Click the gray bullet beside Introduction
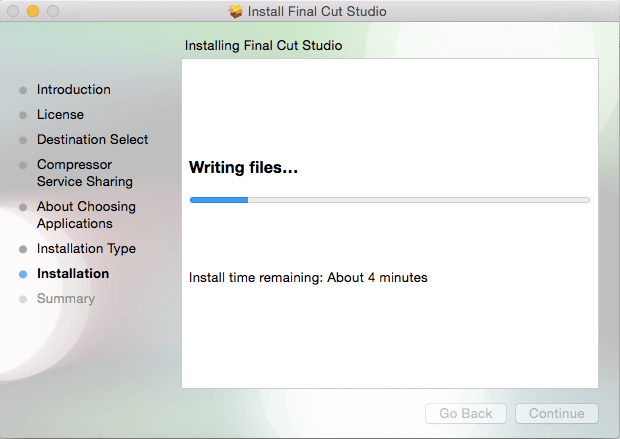Screen dimensions: 620x439 pyautogui.click(x=23, y=90)
